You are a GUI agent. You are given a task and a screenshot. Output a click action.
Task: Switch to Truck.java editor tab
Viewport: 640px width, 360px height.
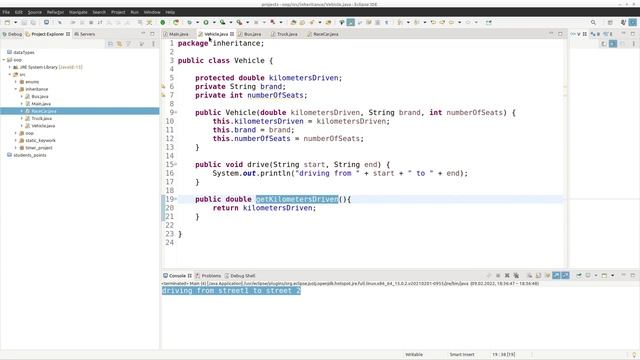(x=287, y=34)
